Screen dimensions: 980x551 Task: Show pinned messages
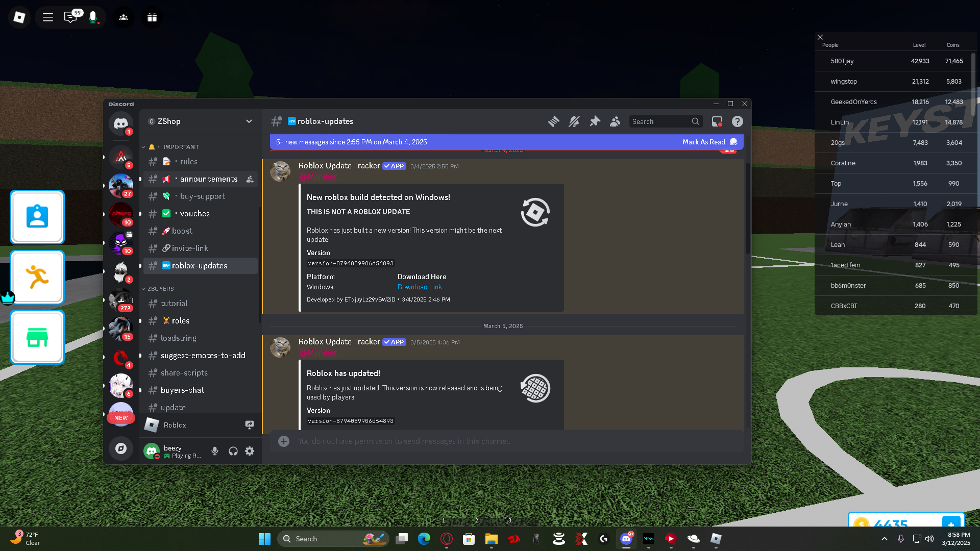pyautogui.click(x=595, y=121)
